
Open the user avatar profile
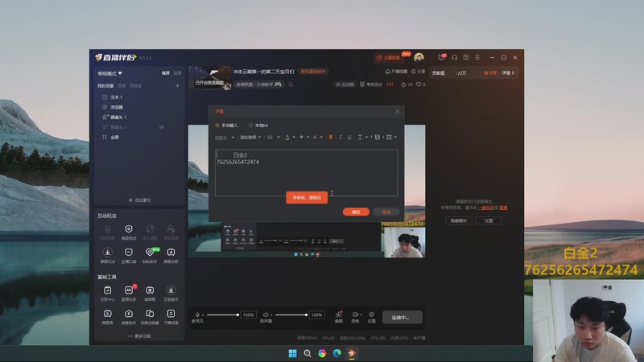(419, 57)
